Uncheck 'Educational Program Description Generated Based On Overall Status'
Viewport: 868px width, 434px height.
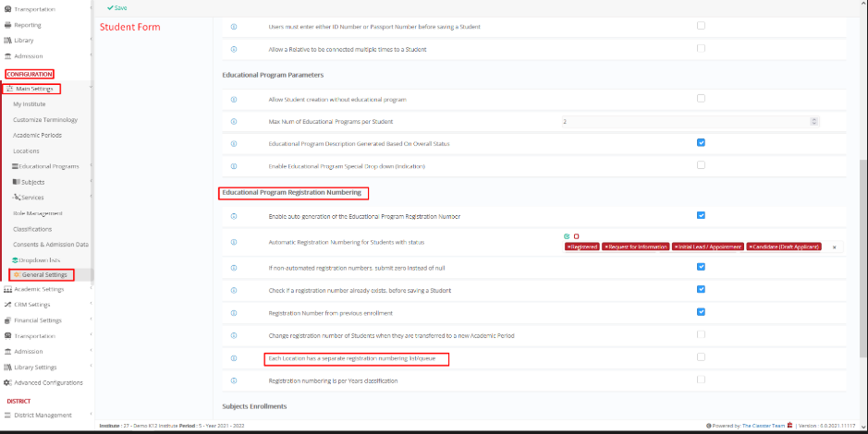coord(701,142)
